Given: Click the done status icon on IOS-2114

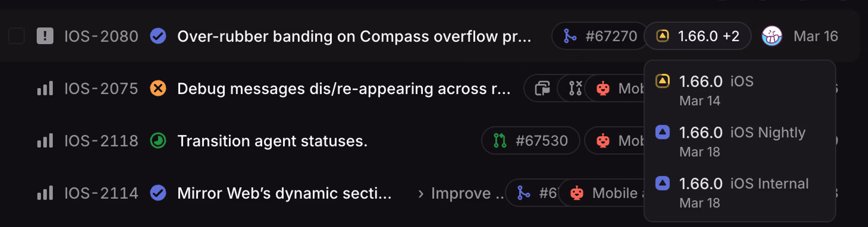Looking at the screenshot, I should pos(158,193).
